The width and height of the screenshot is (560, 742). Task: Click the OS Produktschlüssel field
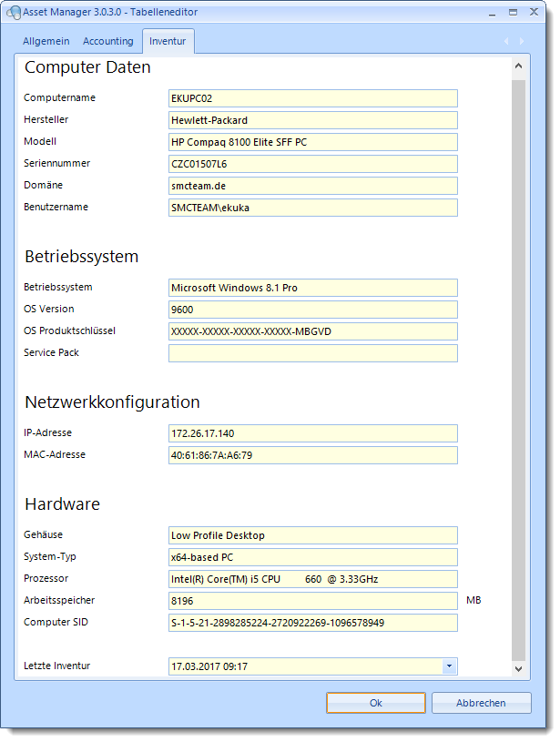click(313, 331)
